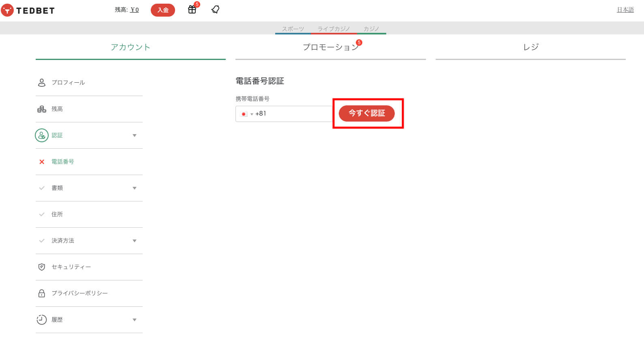This screenshot has width=644, height=355.
Task: Click the red X beside 電話番号
Action: 42,162
